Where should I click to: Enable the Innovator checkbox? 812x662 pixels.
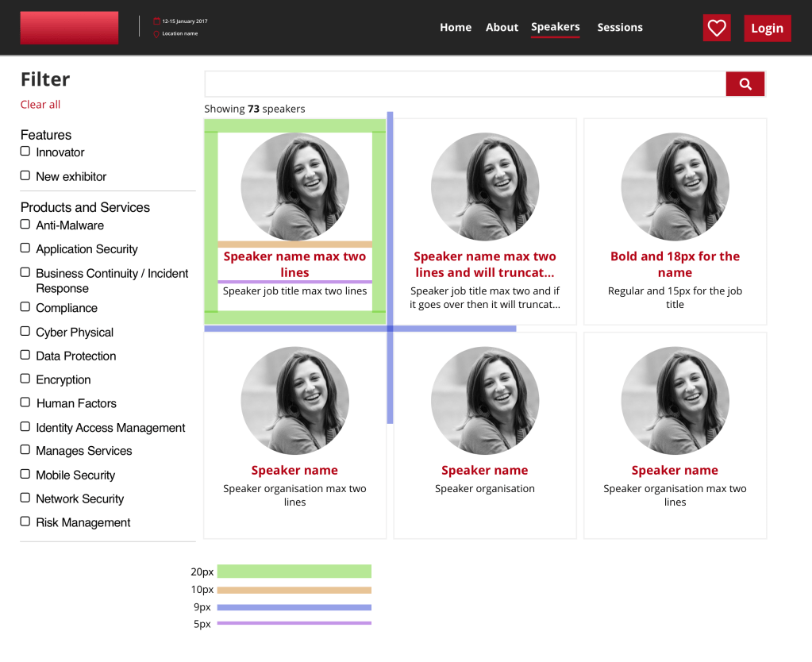(25, 152)
